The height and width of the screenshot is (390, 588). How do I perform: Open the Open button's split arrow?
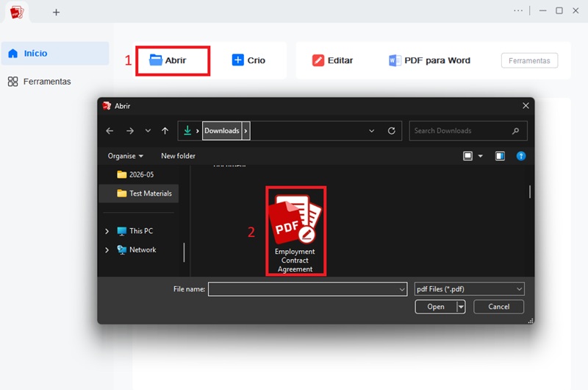pyautogui.click(x=461, y=307)
